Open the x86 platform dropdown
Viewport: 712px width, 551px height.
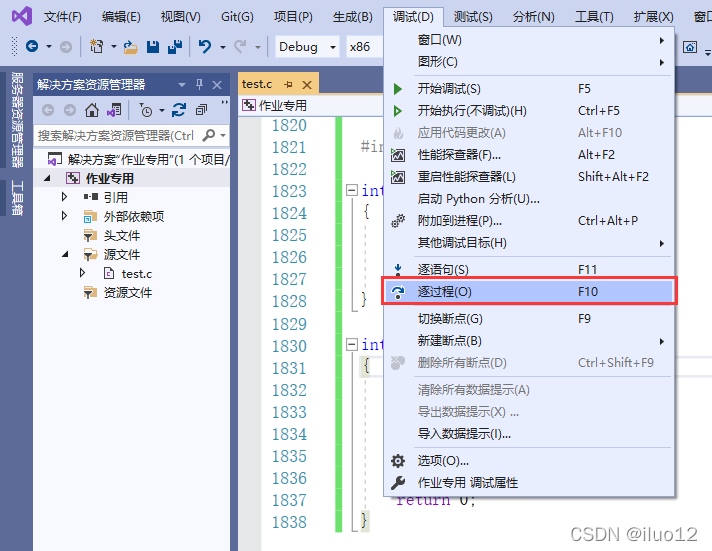(365, 47)
